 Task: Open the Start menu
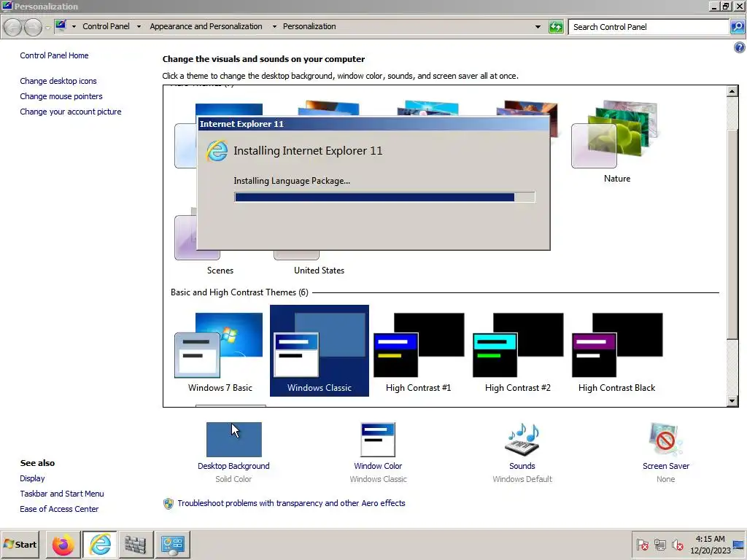click(20, 544)
